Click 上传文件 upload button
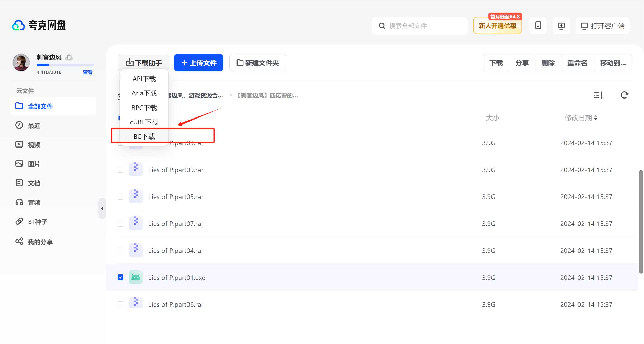The height and width of the screenshot is (344, 644). pyautogui.click(x=198, y=63)
